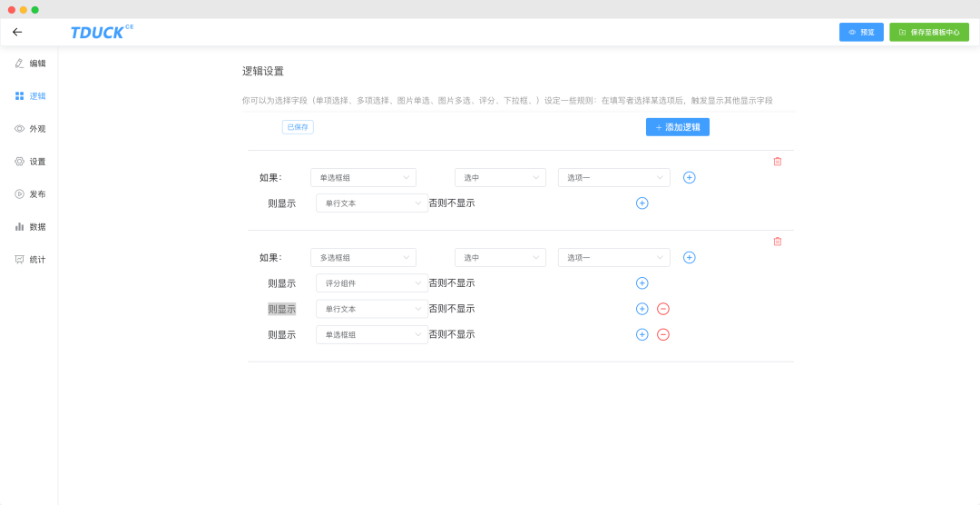Image resolution: width=980 pixels, height=505 pixels.
Task: Open second rule's 选中 operator dropdown
Action: pos(500,258)
